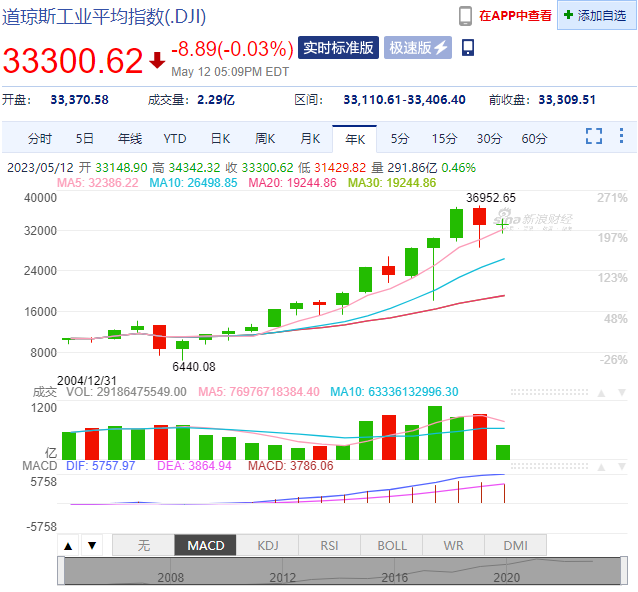The image size is (638, 592).
Task: Select 无 to hide indicators
Action: point(143,546)
